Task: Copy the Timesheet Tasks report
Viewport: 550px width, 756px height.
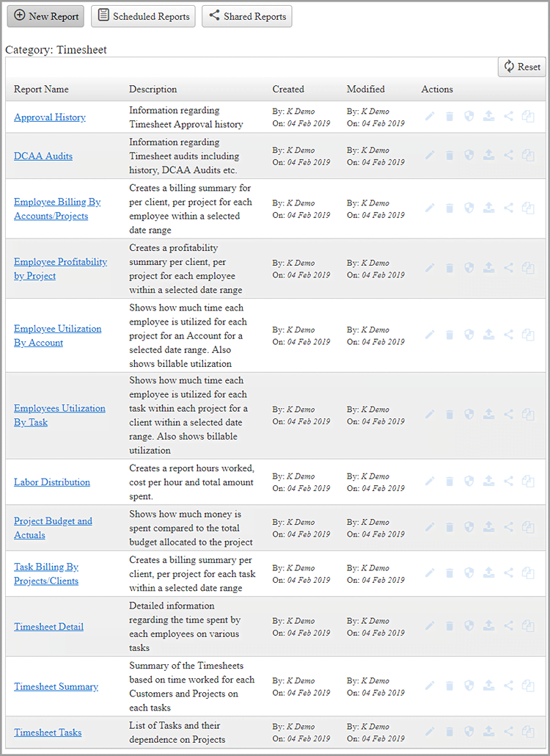Action: click(x=528, y=732)
